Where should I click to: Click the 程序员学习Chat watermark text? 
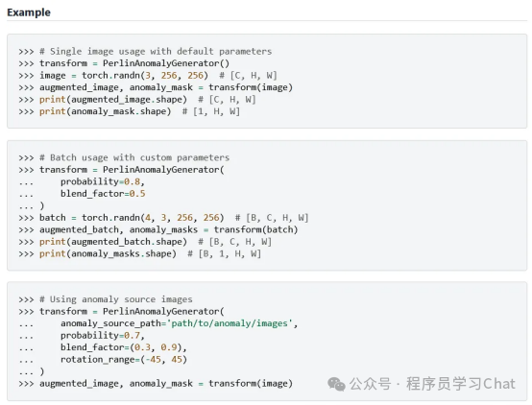[461, 384]
